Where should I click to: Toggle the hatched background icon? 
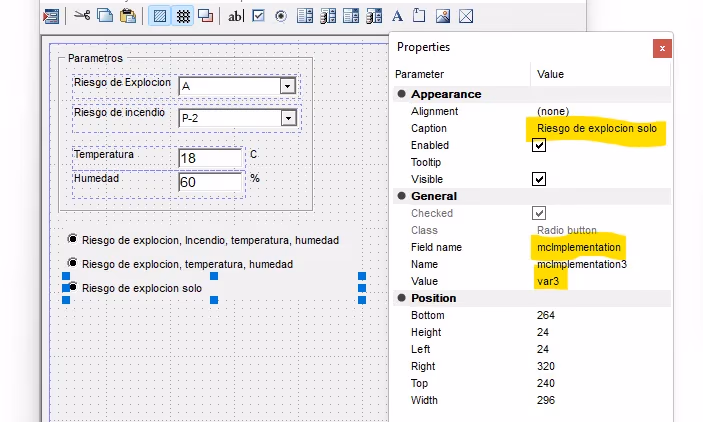[160, 16]
